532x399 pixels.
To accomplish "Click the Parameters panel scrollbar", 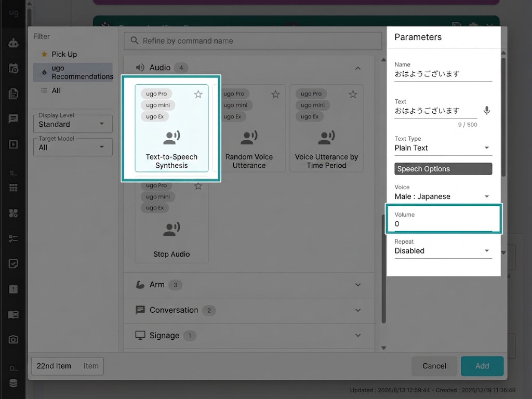I will 503,117.
